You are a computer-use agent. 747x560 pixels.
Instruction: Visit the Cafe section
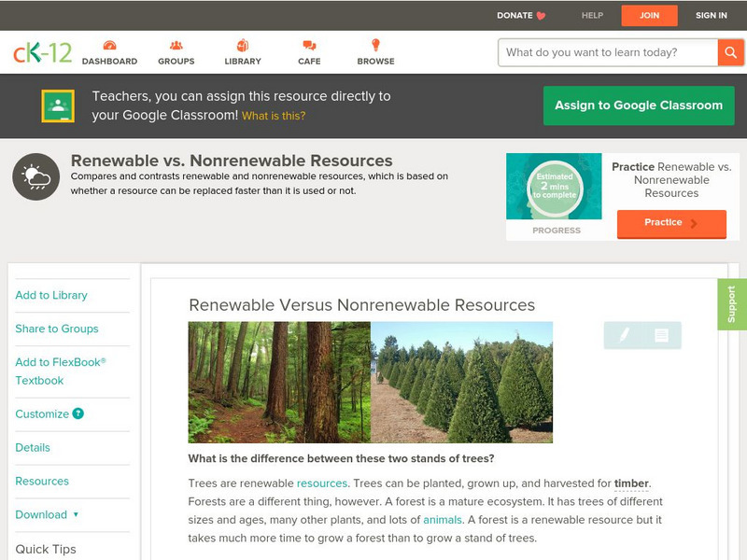(309, 52)
